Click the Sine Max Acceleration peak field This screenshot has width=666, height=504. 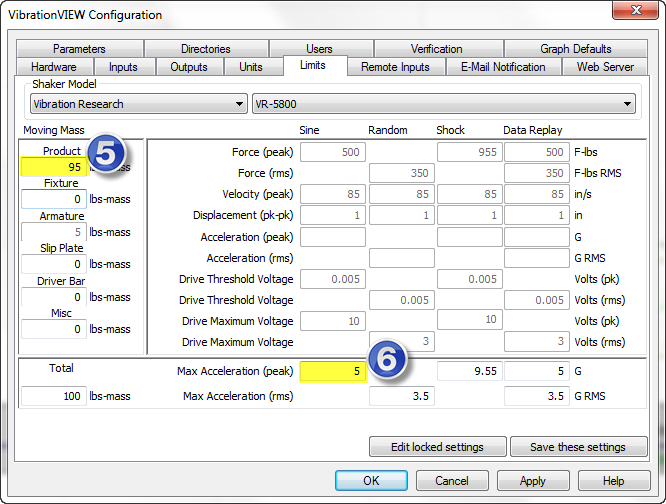coord(332,371)
